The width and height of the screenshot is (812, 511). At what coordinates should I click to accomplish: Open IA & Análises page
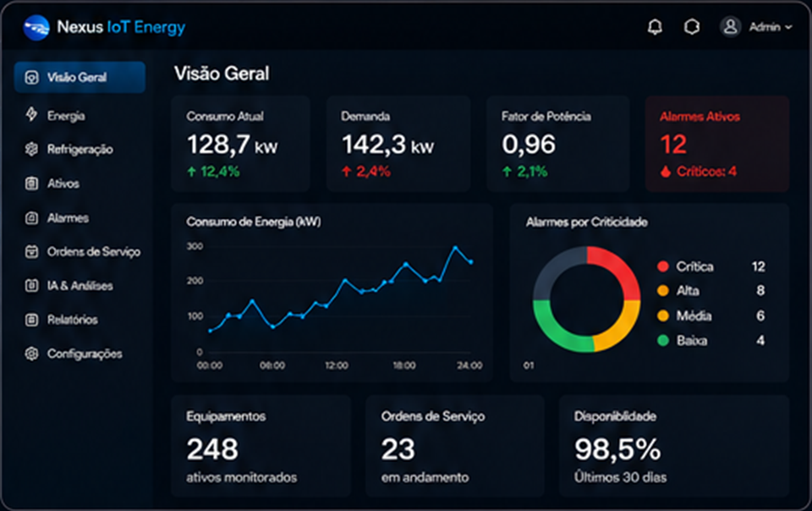80,285
